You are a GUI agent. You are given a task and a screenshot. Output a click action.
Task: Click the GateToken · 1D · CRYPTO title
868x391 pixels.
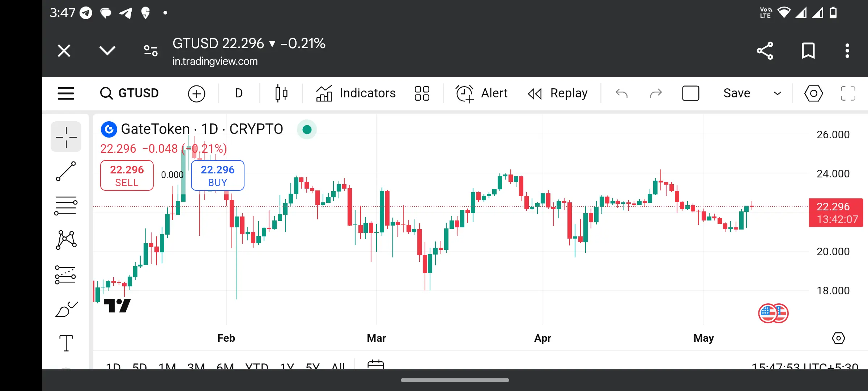pos(202,129)
